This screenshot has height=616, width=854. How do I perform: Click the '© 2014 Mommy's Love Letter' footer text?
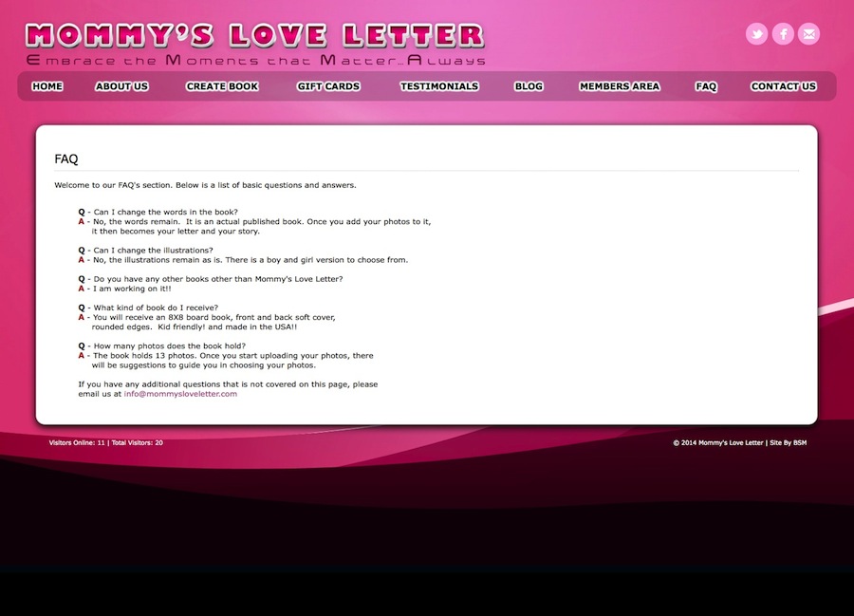tap(718, 443)
